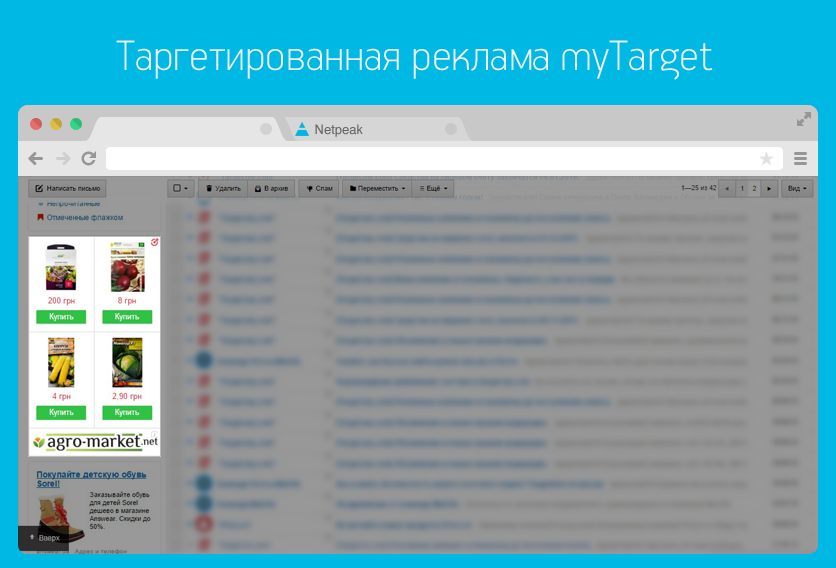Click the Заказывайте обувь для детей Sorel text
The height and width of the screenshot is (568, 836).
119,510
